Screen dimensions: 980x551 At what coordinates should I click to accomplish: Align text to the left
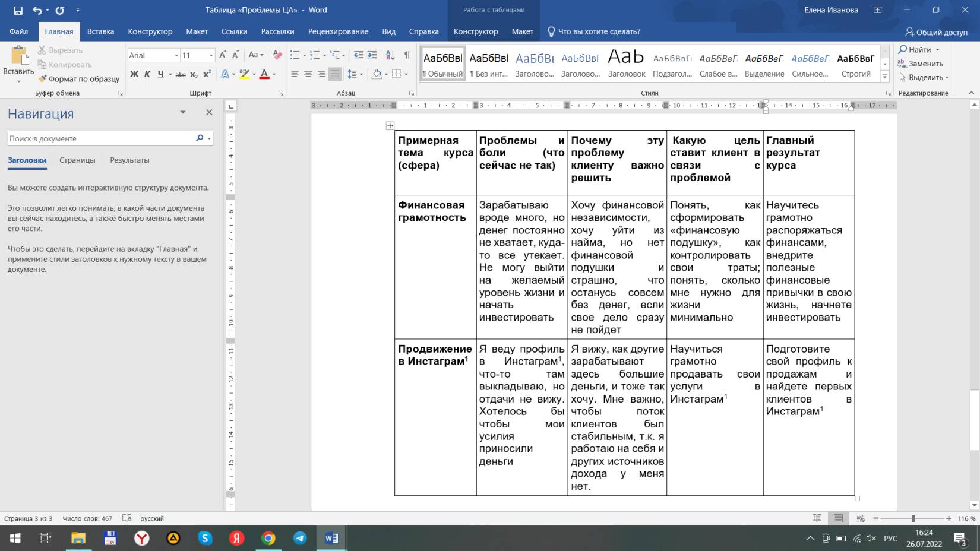click(x=295, y=74)
